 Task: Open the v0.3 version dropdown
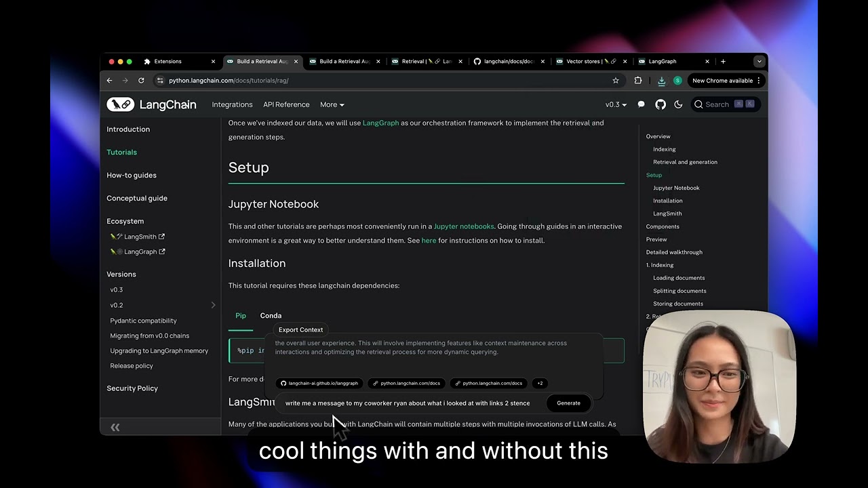(x=616, y=104)
